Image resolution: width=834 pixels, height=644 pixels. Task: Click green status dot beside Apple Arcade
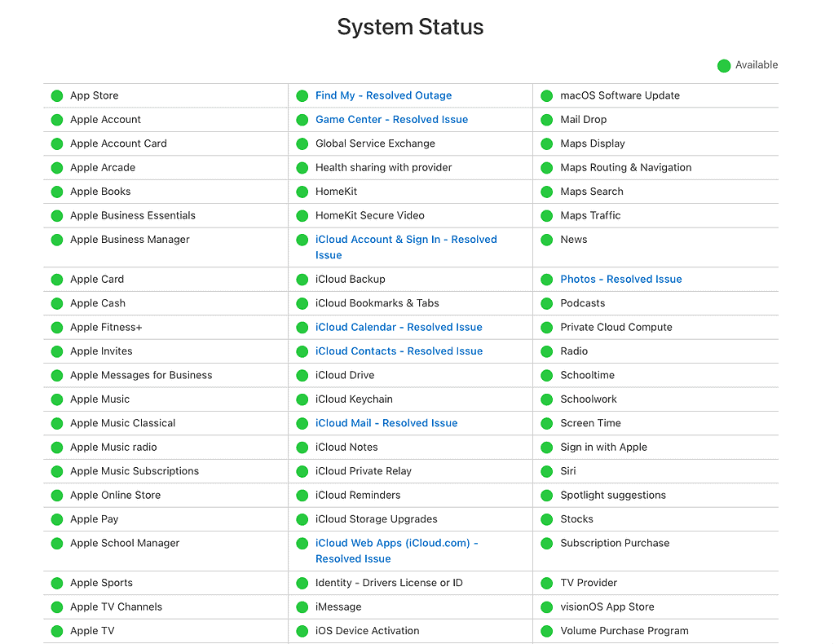[x=57, y=168]
